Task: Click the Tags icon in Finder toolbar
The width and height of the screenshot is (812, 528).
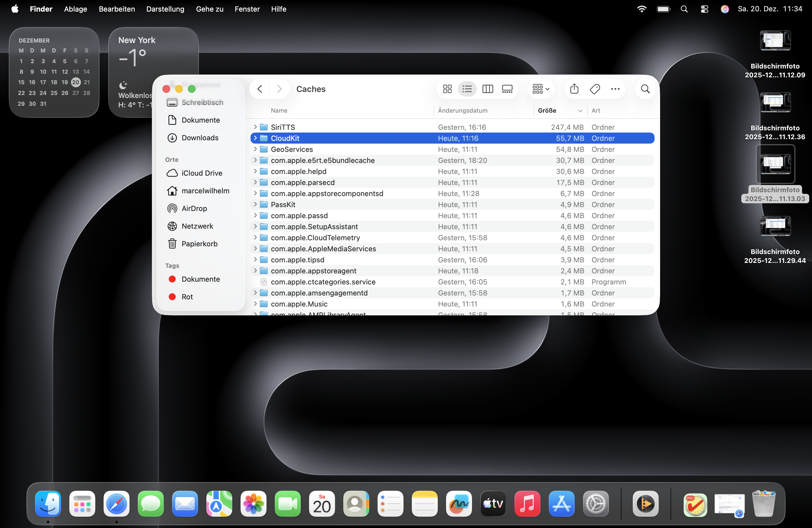Action: pos(595,89)
